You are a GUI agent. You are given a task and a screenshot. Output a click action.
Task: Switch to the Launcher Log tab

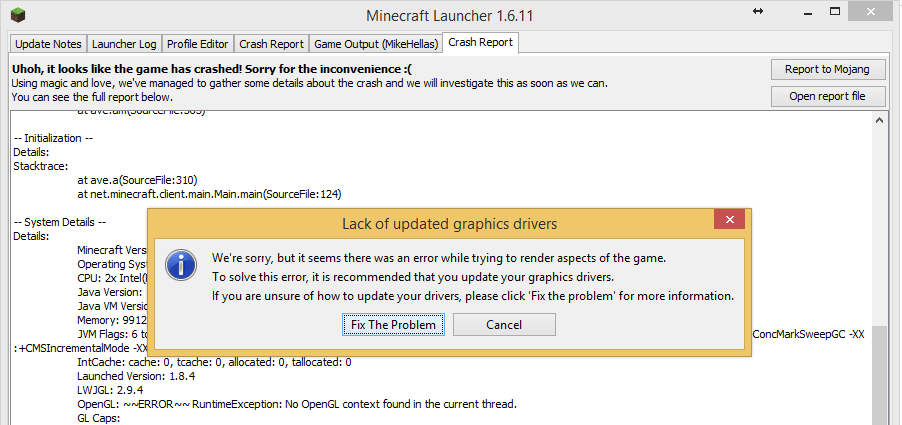[124, 44]
